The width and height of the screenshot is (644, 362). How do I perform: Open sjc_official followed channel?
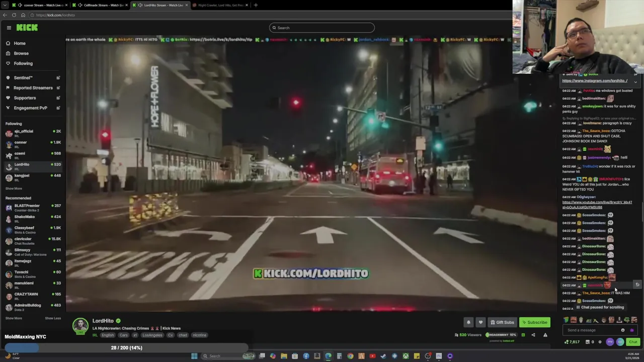[33, 133]
